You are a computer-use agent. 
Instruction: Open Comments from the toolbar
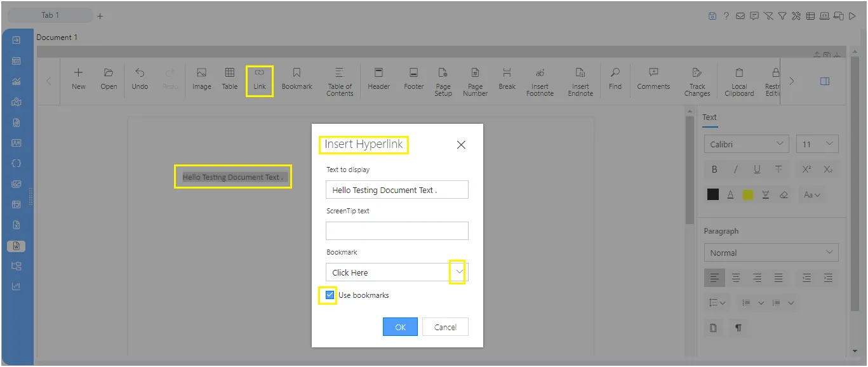point(653,80)
